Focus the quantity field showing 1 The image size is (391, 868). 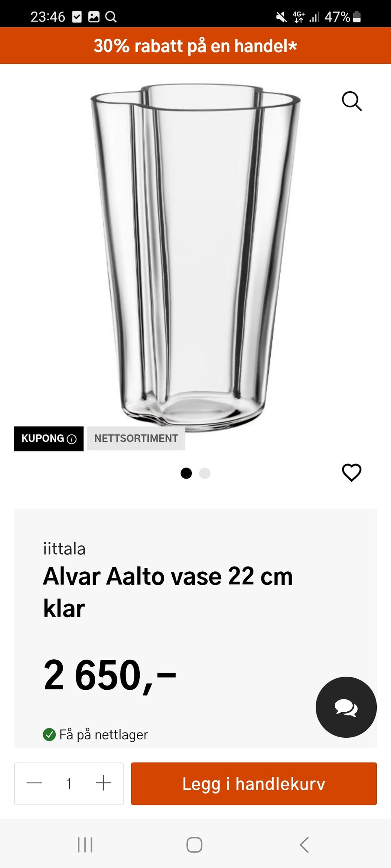click(x=69, y=784)
